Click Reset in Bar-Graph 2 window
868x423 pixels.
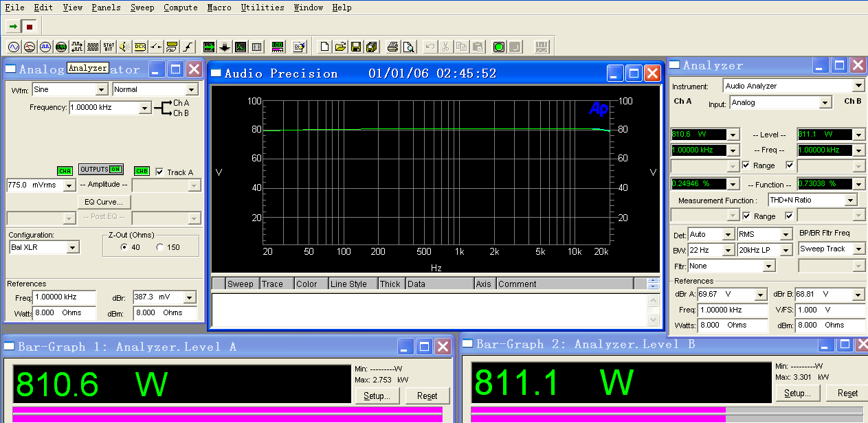coord(847,393)
